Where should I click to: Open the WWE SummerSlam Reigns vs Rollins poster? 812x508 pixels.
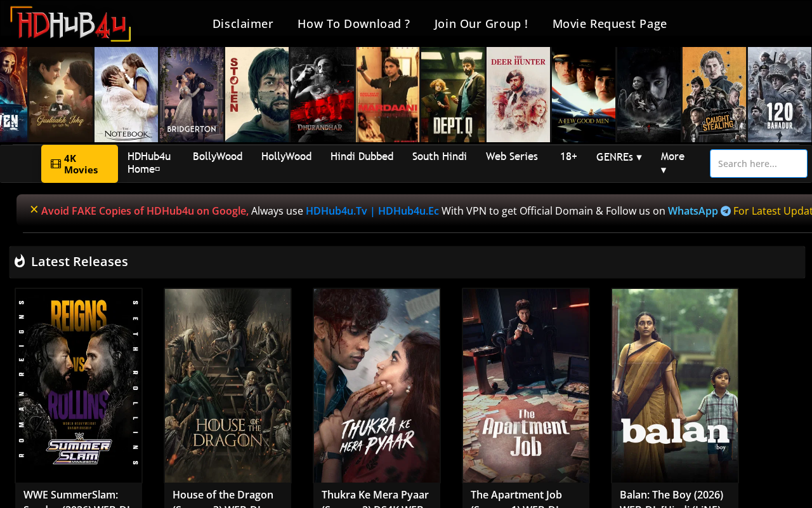[x=79, y=385]
